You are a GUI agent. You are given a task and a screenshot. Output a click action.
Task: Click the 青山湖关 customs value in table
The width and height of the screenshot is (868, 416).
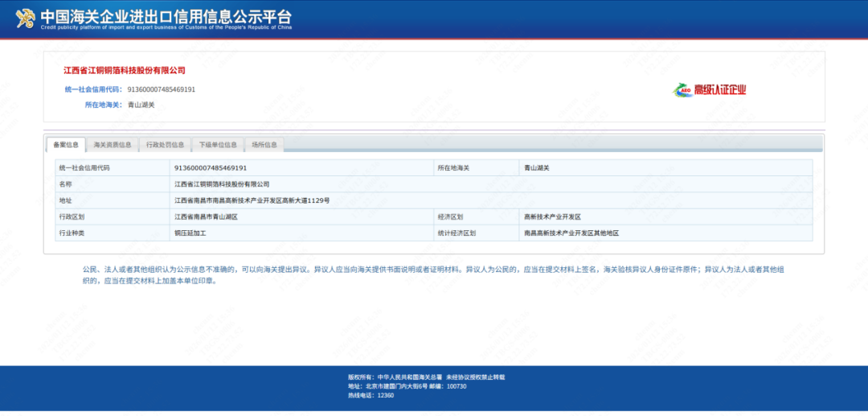(536, 168)
